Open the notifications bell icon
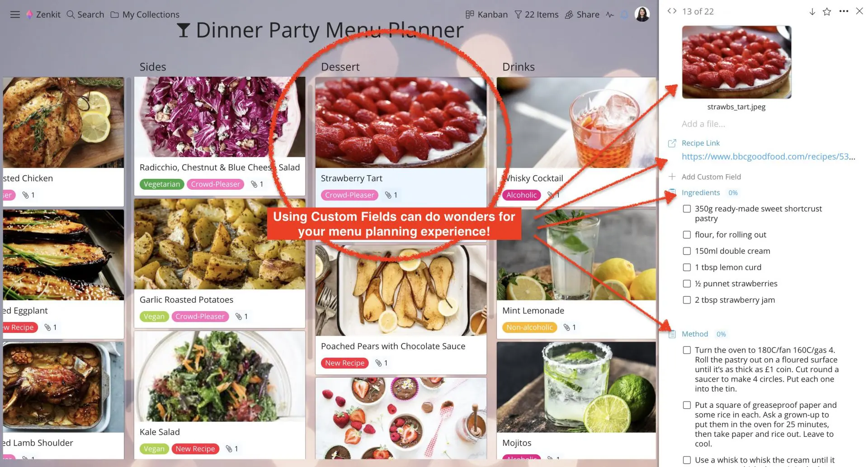This screenshot has width=868, height=467. coord(624,14)
